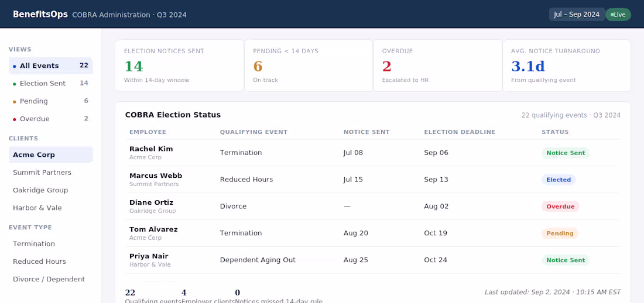This screenshot has height=303, width=644.
Task: Filter by Termination event type
Action: pyautogui.click(x=50, y=244)
